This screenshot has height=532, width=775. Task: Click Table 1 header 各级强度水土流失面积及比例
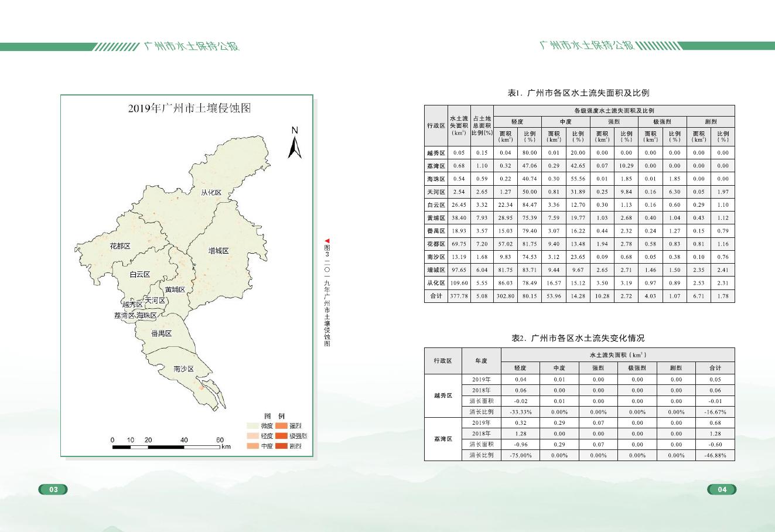[614, 111]
